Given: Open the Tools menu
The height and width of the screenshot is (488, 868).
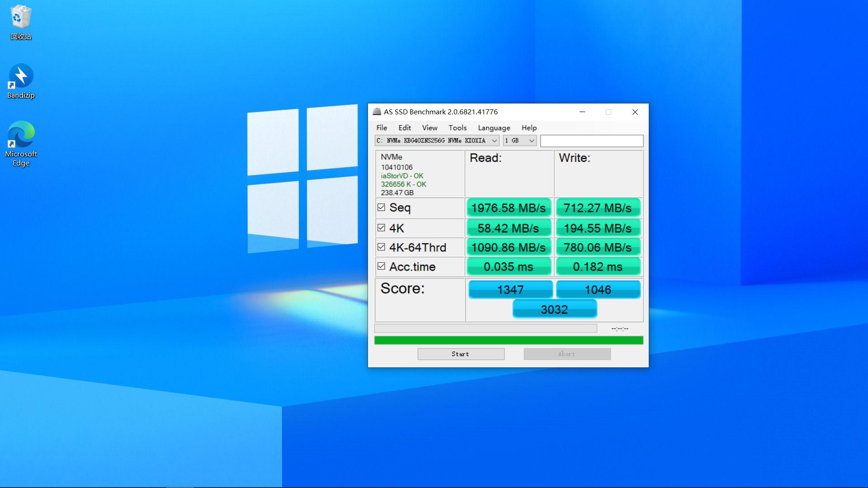Looking at the screenshot, I should (x=457, y=128).
